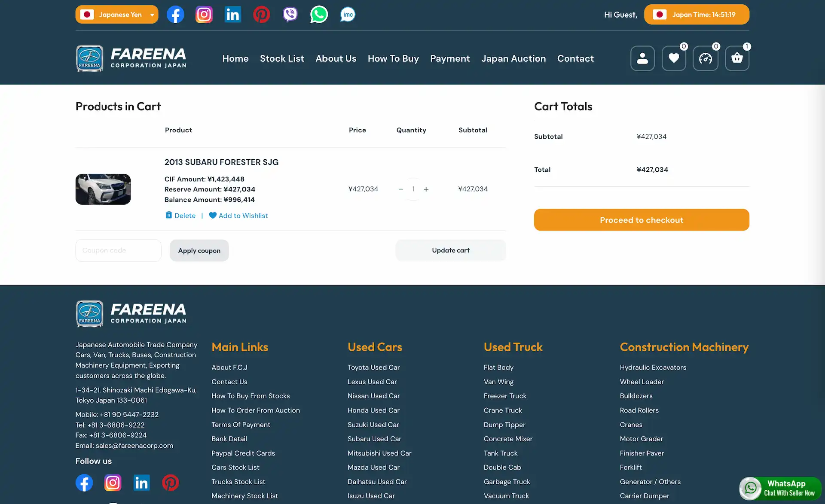825x504 pixels.
Task: Delete the Subaru Forester from cart
Action: coord(180,216)
